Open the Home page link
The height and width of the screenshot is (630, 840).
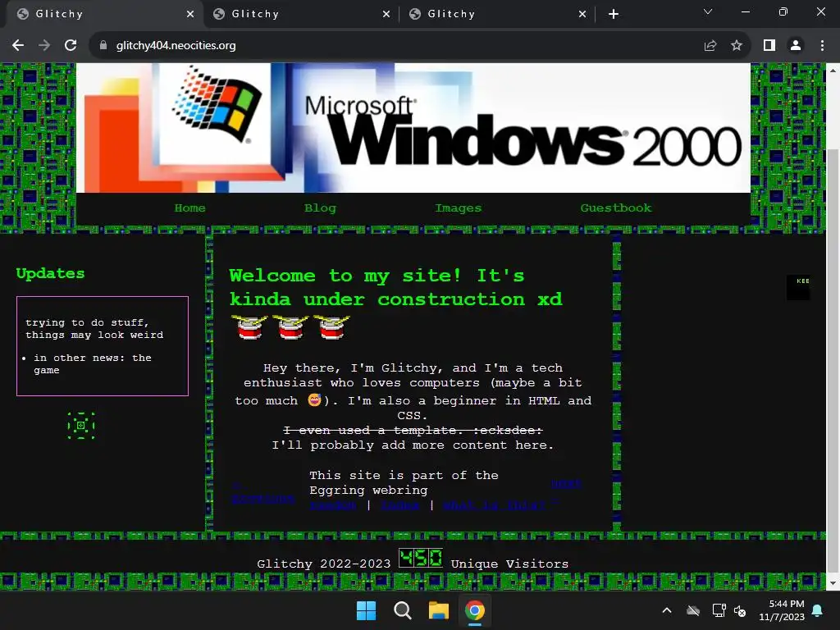pos(189,208)
